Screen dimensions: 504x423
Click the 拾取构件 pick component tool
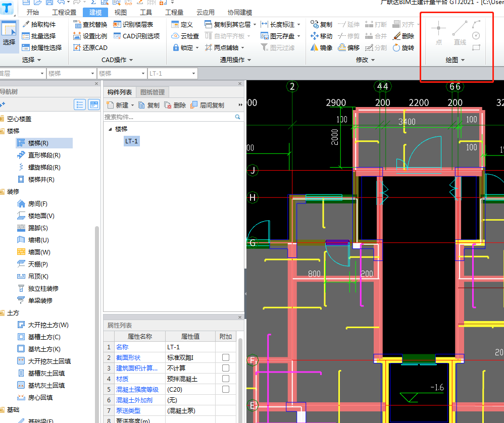pyautogui.click(x=39, y=24)
